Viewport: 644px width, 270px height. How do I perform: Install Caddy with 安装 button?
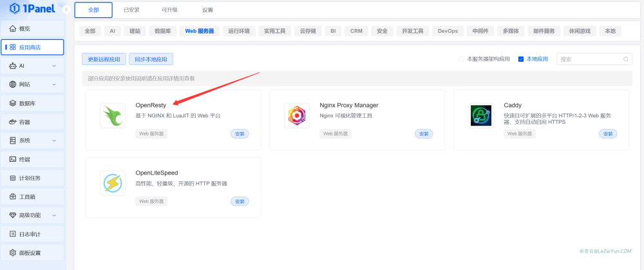pos(608,133)
